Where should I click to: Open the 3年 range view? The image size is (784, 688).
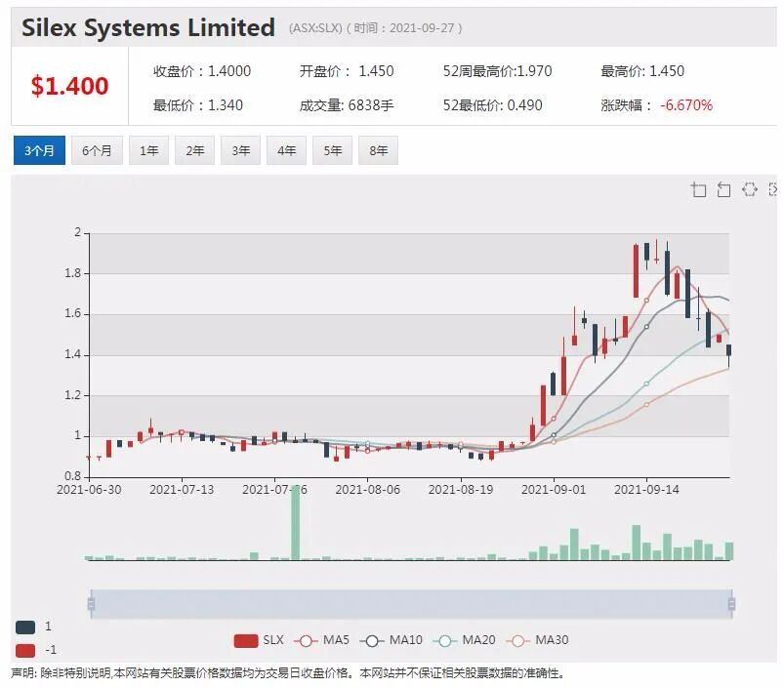click(240, 150)
